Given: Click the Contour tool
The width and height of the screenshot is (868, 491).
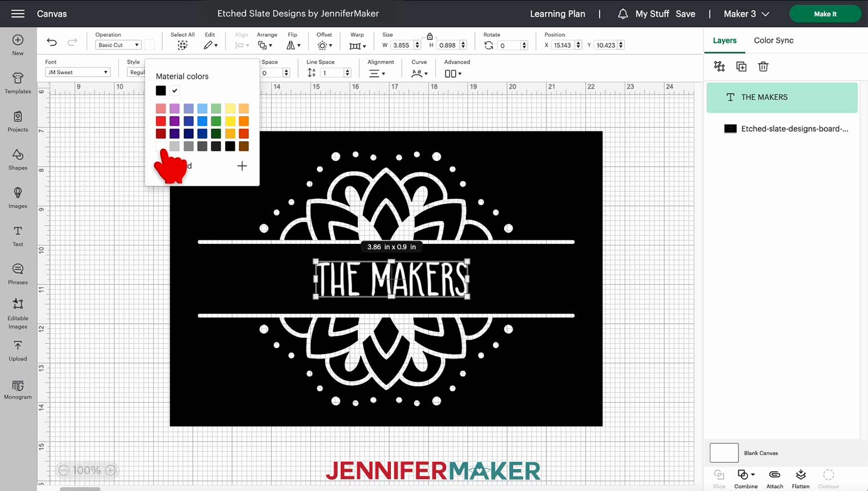Looking at the screenshot, I should tap(829, 479).
